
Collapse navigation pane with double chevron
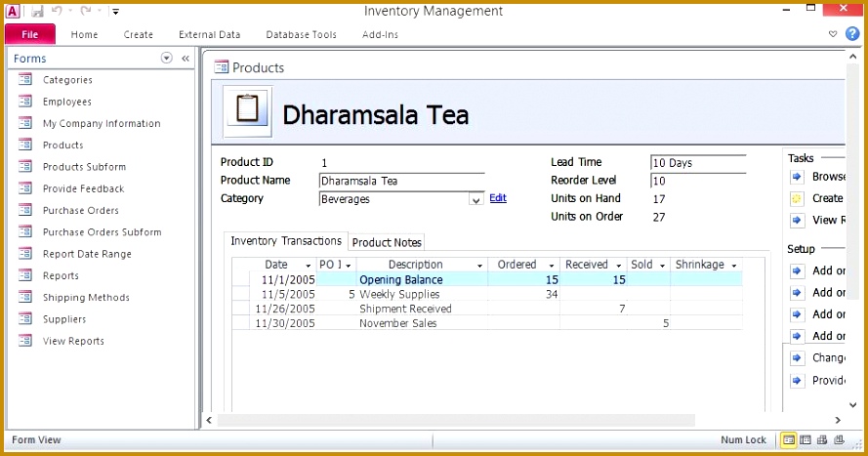[x=186, y=59]
